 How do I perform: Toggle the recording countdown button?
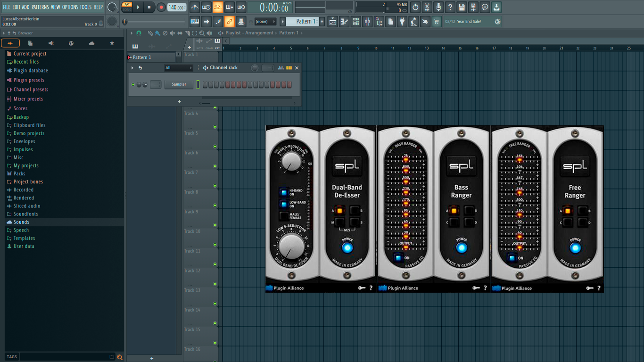(x=218, y=7)
